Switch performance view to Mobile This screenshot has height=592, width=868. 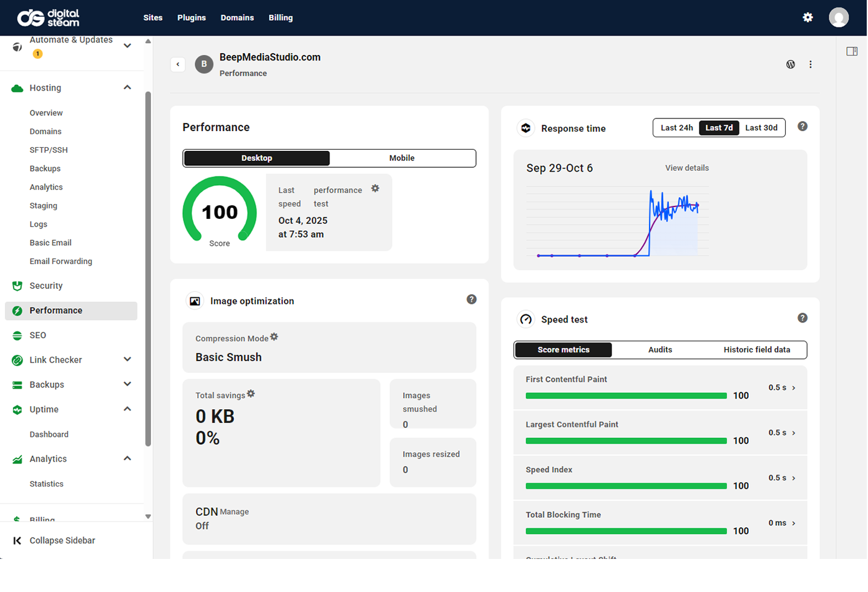pyautogui.click(x=402, y=158)
